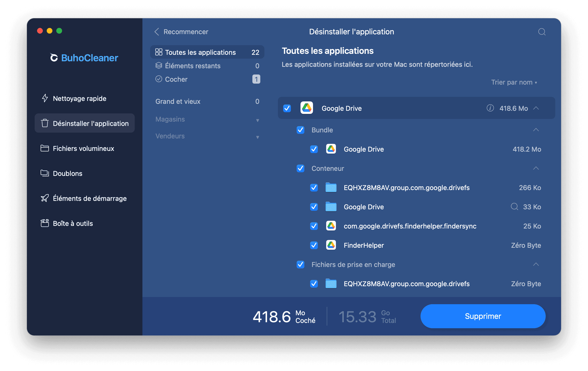Screen dimensions: 588x371
Task: Click the folder icon of Google Drive 33 Ko row
Action: [x=331, y=207]
